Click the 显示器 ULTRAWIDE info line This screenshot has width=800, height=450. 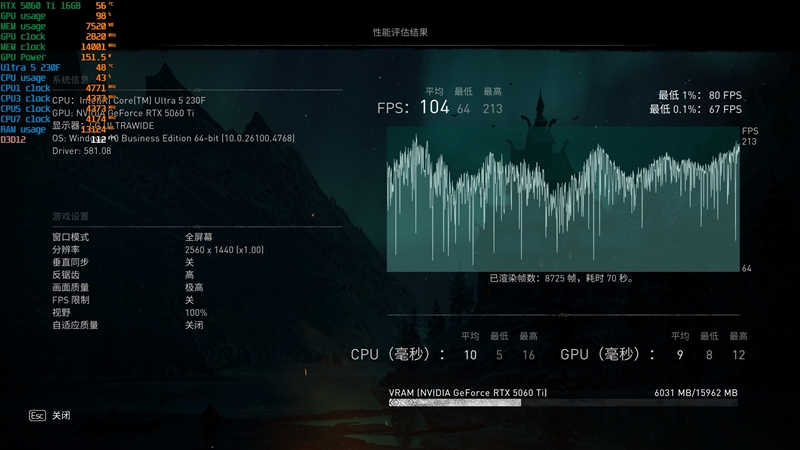tap(103, 126)
